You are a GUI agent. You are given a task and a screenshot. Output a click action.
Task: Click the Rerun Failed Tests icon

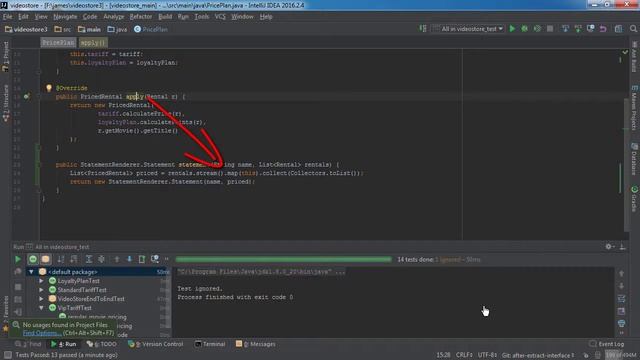pos(18,272)
